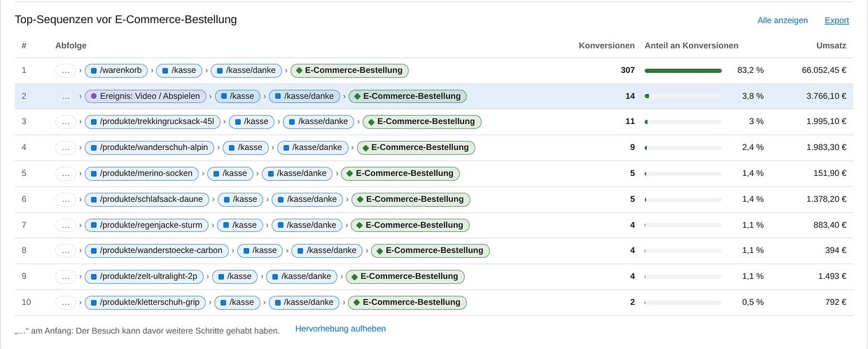
Task: Click the /produkte/kletterschuh-grip chip
Action: coord(145,302)
